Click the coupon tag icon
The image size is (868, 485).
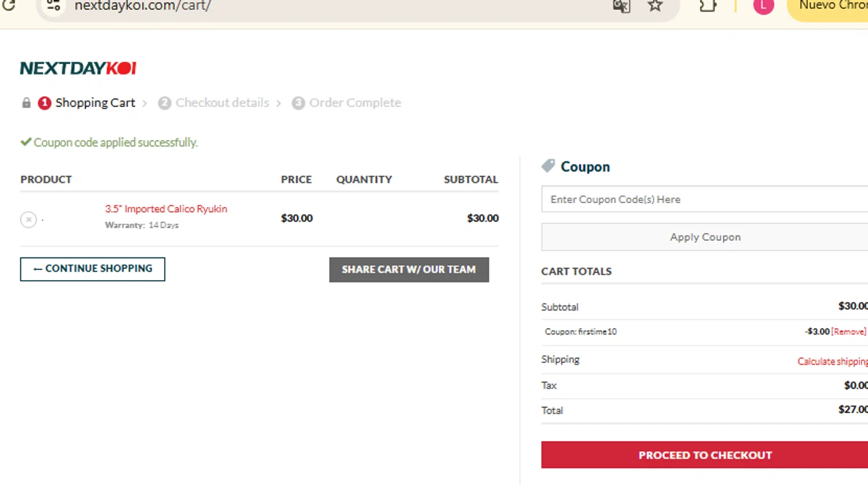[x=548, y=166]
